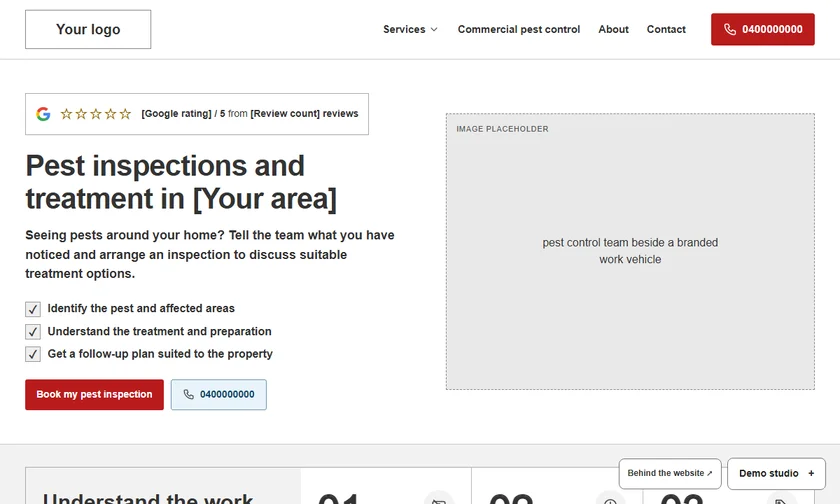This screenshot has height=504, width=840.
Task: Click the third rating star
Action: [x=95, y=114]
